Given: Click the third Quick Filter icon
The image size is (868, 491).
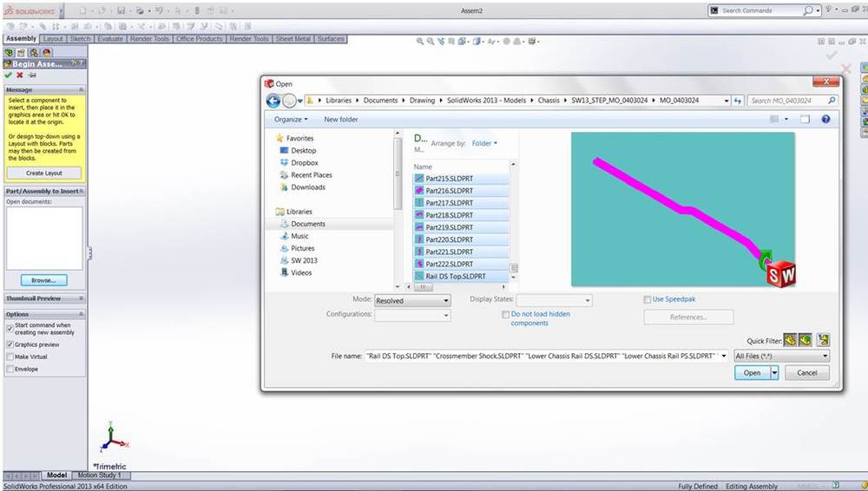Looking at the screenshot, I should [x=823, y=340].
